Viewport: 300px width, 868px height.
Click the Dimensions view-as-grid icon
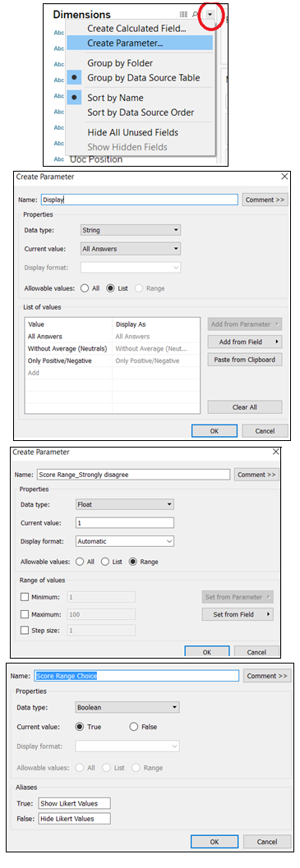point(183,15)
